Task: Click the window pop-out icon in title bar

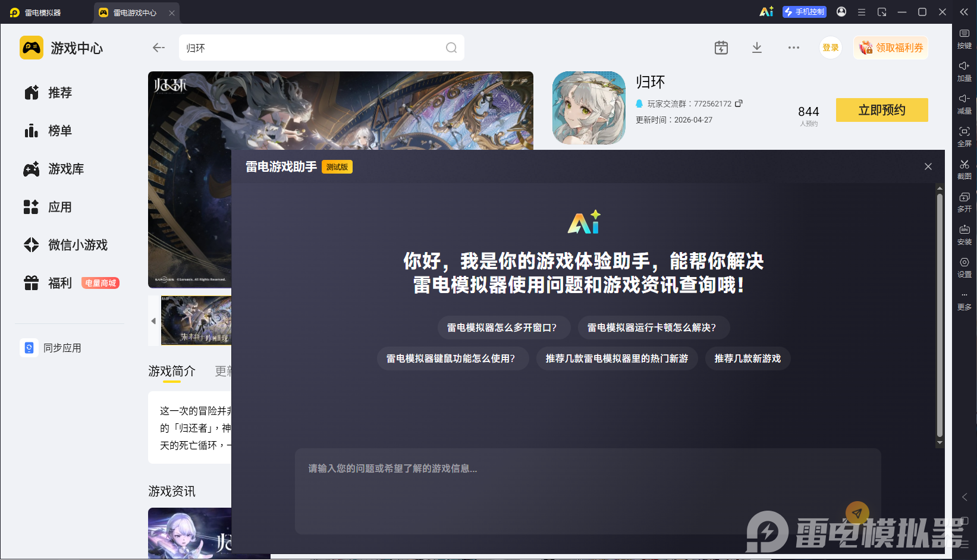Action: click(x=882, y=12)
